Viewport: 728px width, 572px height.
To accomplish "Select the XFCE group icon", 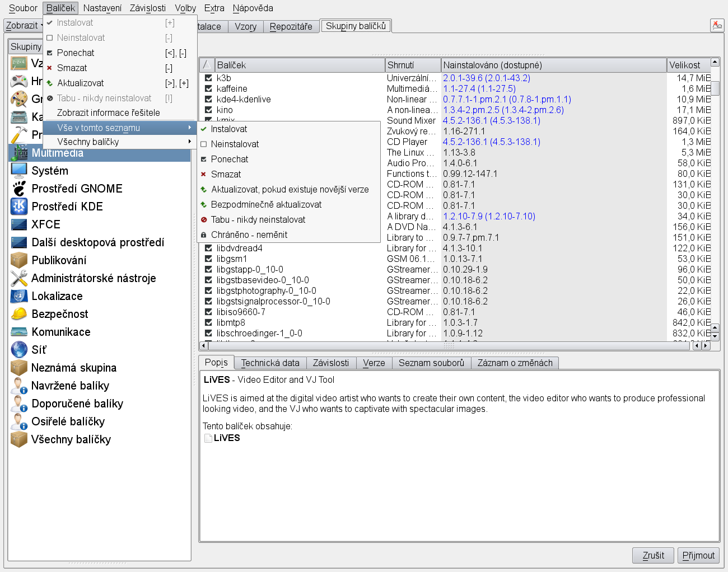I will pos(19,224).
